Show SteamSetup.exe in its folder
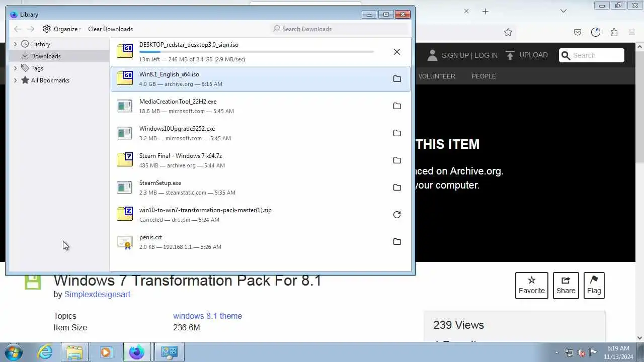This screenshot has height=362, width=644. pyautogui.click(x=397, y=188)
